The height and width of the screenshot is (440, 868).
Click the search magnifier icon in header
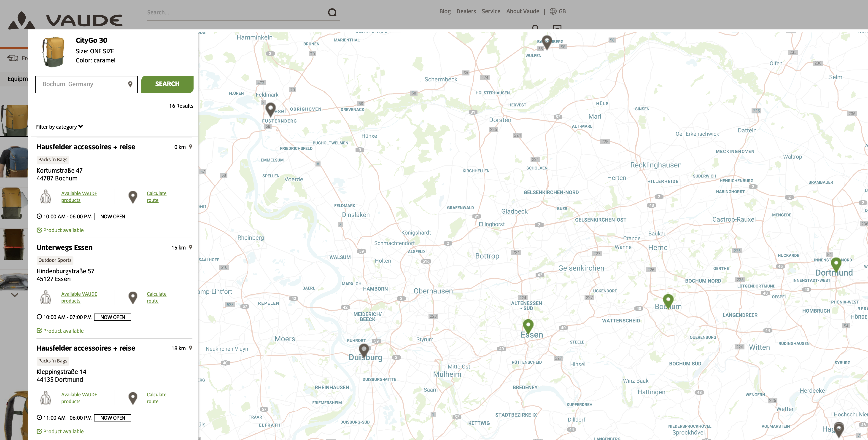click(332, 13)
